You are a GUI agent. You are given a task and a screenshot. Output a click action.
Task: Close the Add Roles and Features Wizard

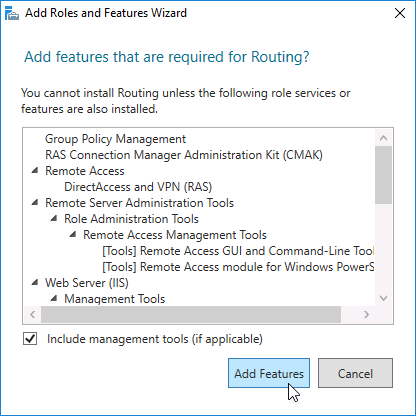400,13
